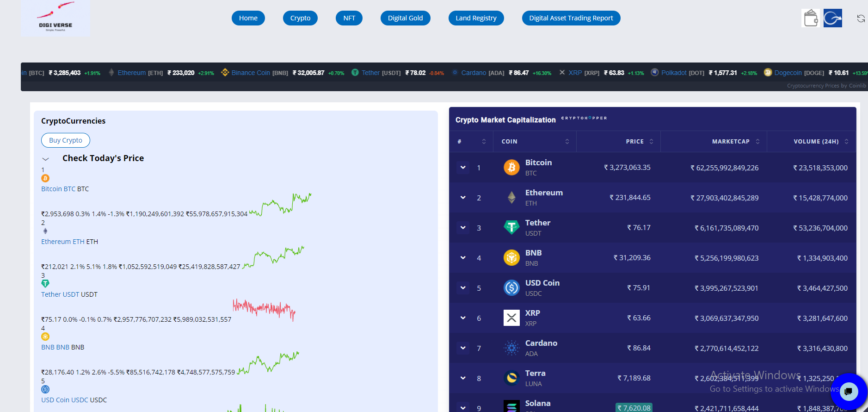Viewport: 868px width, 412px height.
Task: Click the XRP logo in market cap table
Action: [x=511, y=318]
